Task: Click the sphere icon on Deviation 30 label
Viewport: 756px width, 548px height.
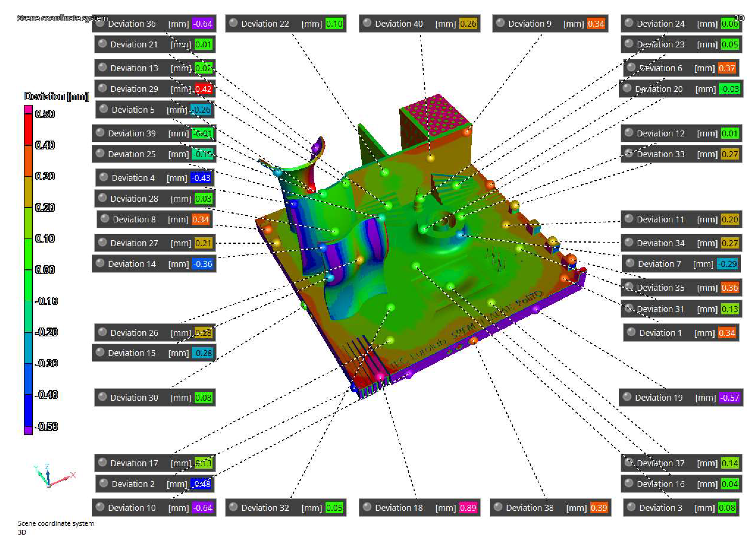Action: (x=102, y=396)
